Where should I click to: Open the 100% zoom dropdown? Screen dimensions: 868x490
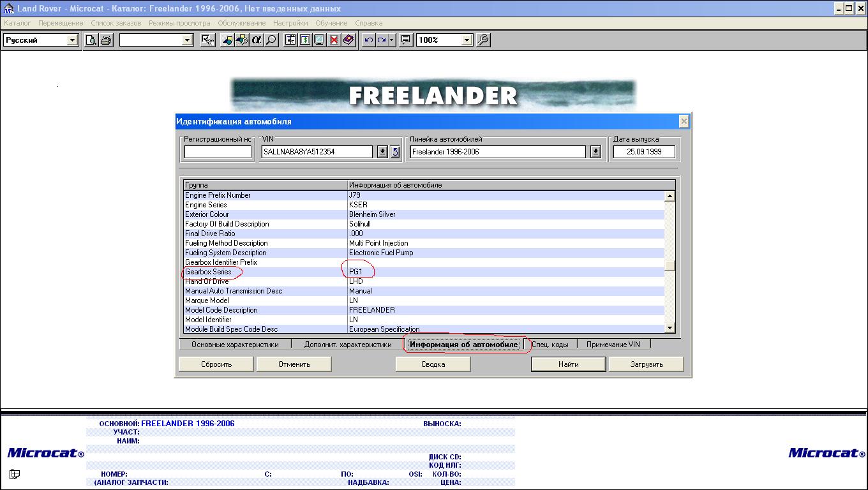coord(467,40)
